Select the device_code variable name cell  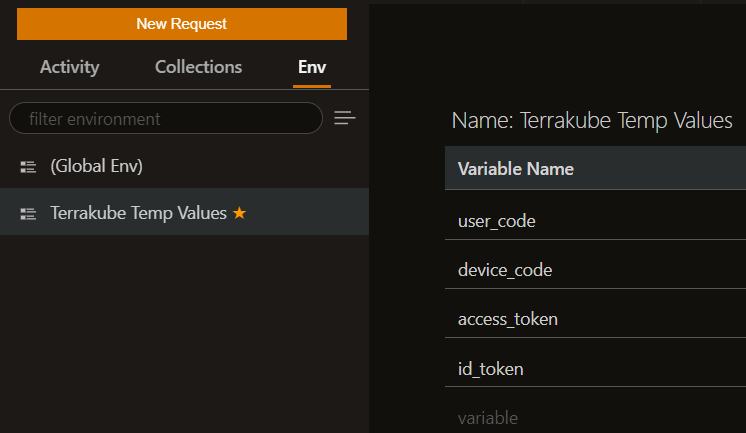pos(504,270)
